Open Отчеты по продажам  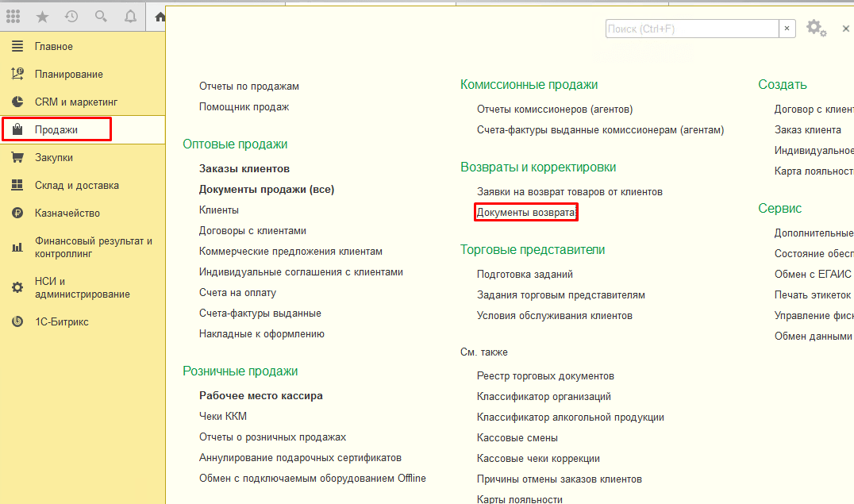[249, 86]
